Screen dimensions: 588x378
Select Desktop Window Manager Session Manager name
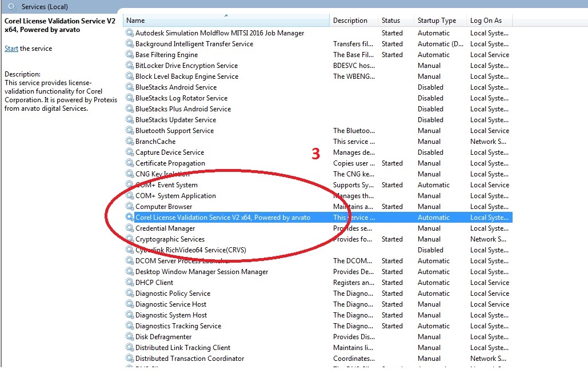coord(202,272)
